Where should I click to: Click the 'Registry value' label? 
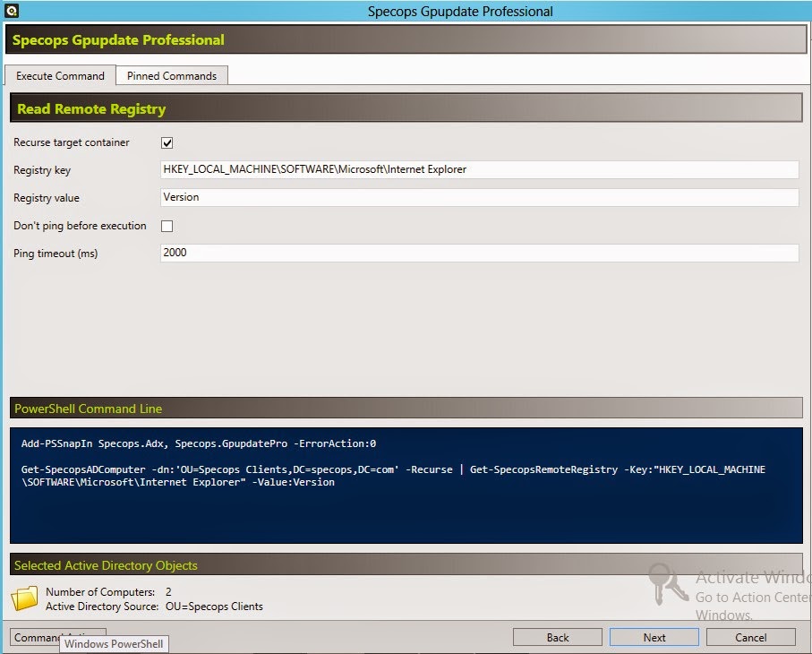(x=46, y=198)
